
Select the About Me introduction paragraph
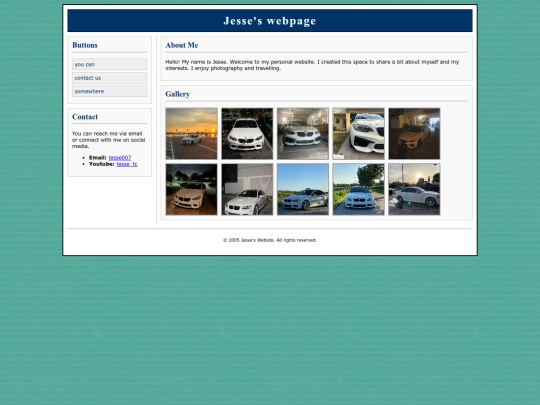pos(312,65)
